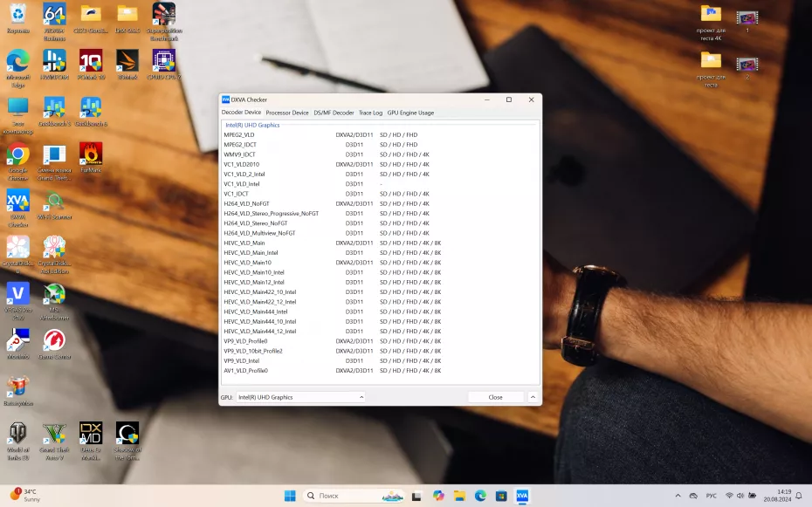
Task: Open the DS/MF Decoder tab
Action: click(x=334, y=113)
